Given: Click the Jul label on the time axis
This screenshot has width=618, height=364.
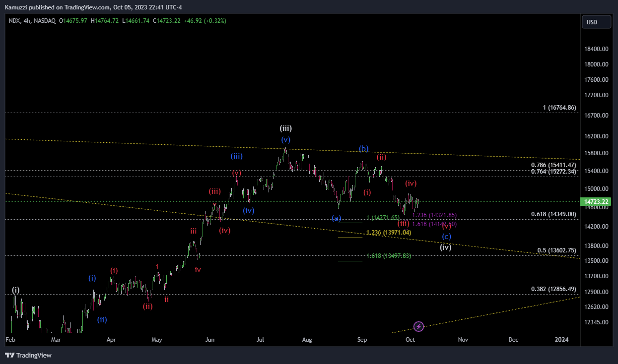Looking at the screenshot, I should 260,340.
